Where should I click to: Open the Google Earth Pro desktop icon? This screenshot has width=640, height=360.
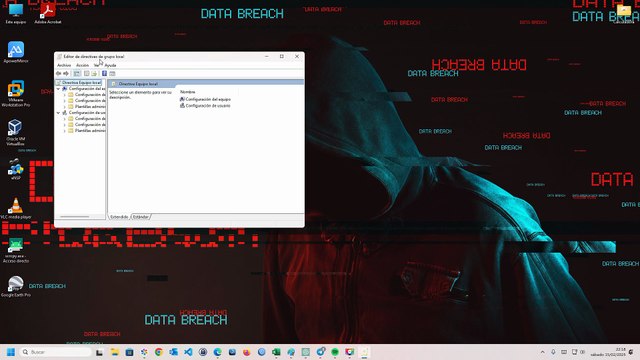[x=16, y=286]
